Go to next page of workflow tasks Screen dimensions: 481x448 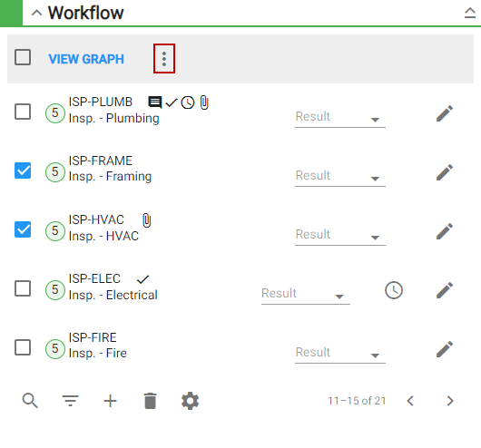[x=450, y=401]
